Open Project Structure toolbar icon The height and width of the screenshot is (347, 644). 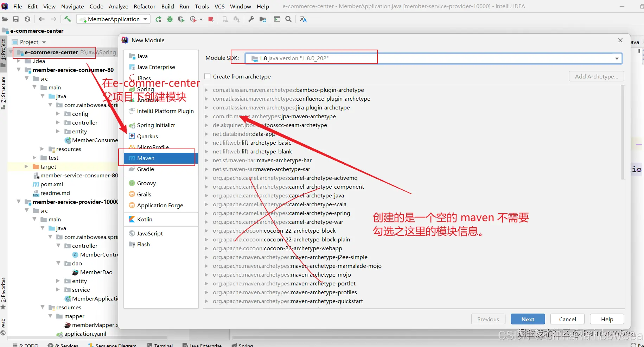tap(263, 19)
